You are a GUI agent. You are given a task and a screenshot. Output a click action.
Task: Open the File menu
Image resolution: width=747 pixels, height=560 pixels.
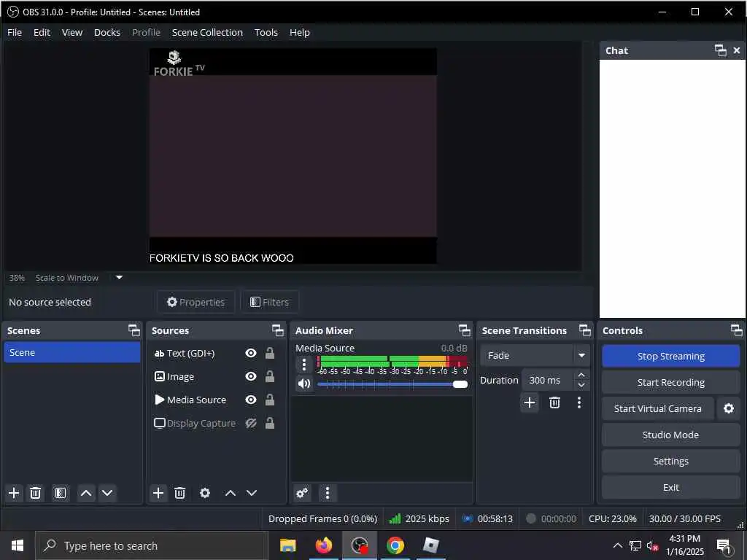[15, 32]
